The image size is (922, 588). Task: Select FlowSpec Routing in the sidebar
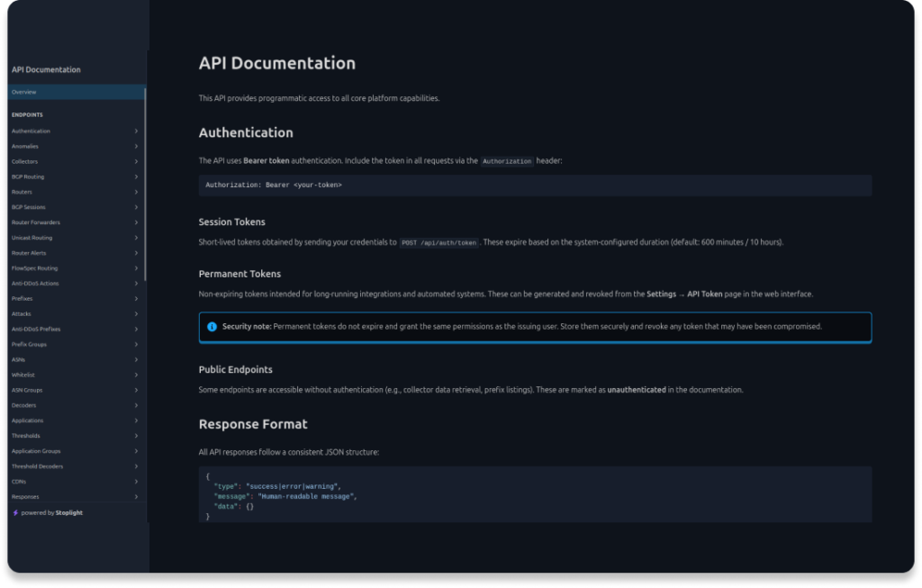(34, 268)
